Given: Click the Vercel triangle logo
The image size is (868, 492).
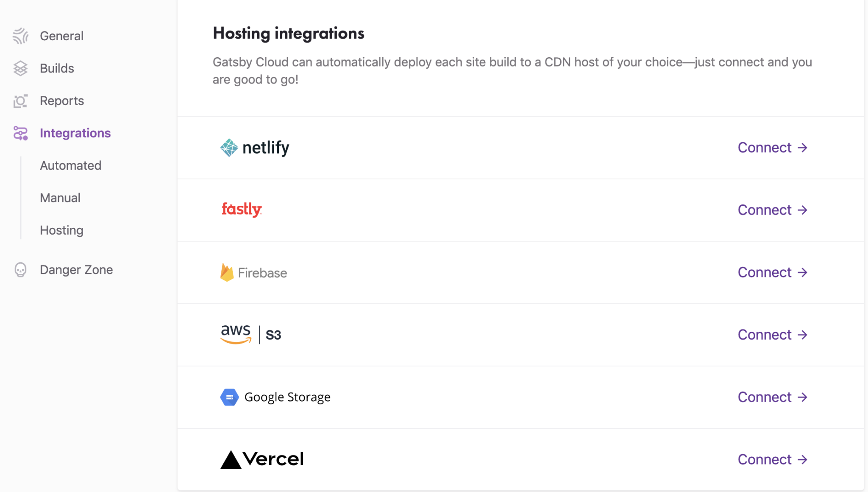Looking at the screenshot, I should pos(231,460).
